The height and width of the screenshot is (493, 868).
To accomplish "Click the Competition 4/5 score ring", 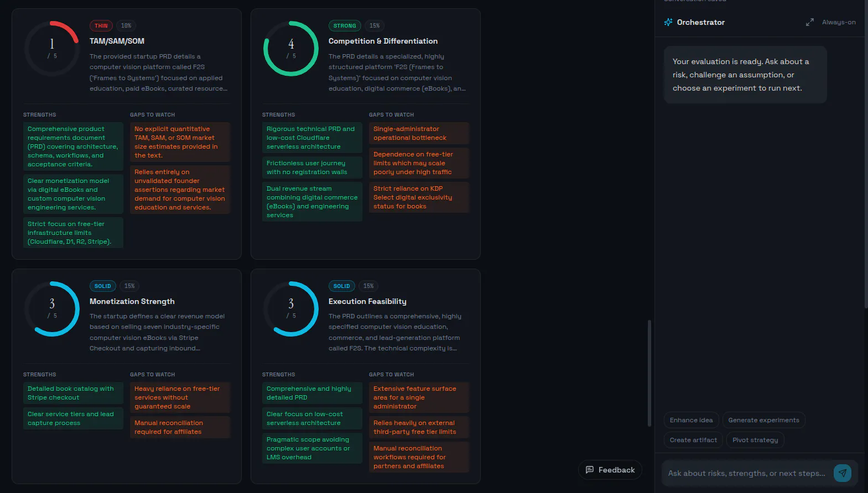I will click(291, 49).
